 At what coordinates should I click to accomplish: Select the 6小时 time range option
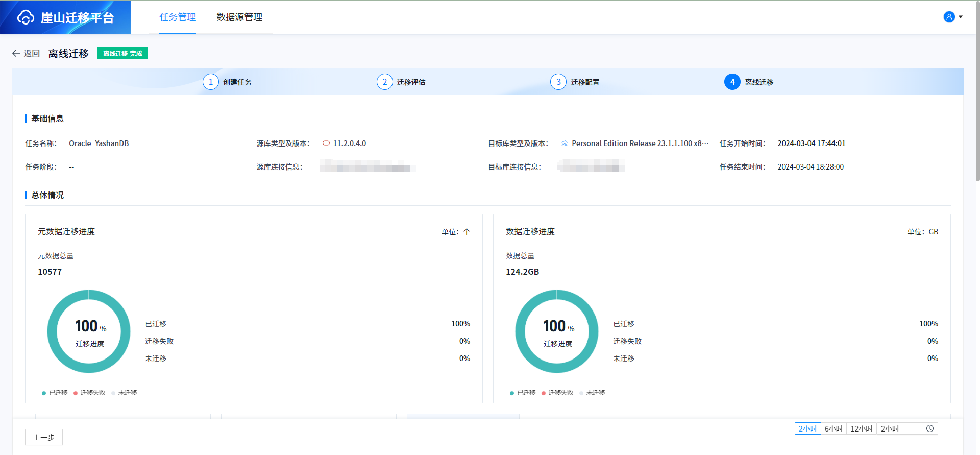[x=834, y=429]
